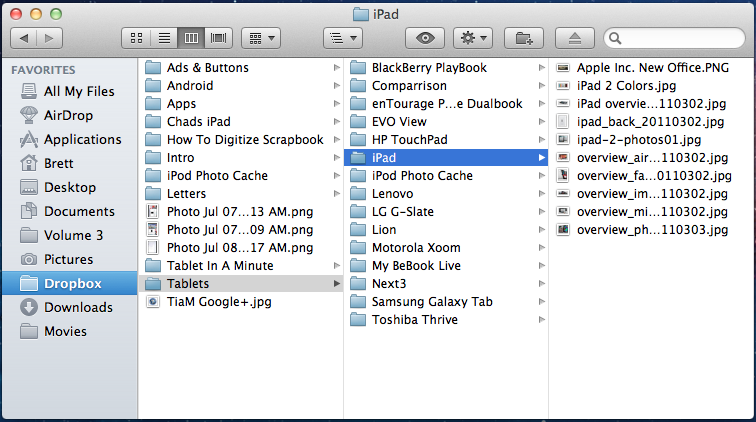Select Dropbox in the sidebar
The height and width of the screenshot is (422, 756).
[x=70, y=283]
